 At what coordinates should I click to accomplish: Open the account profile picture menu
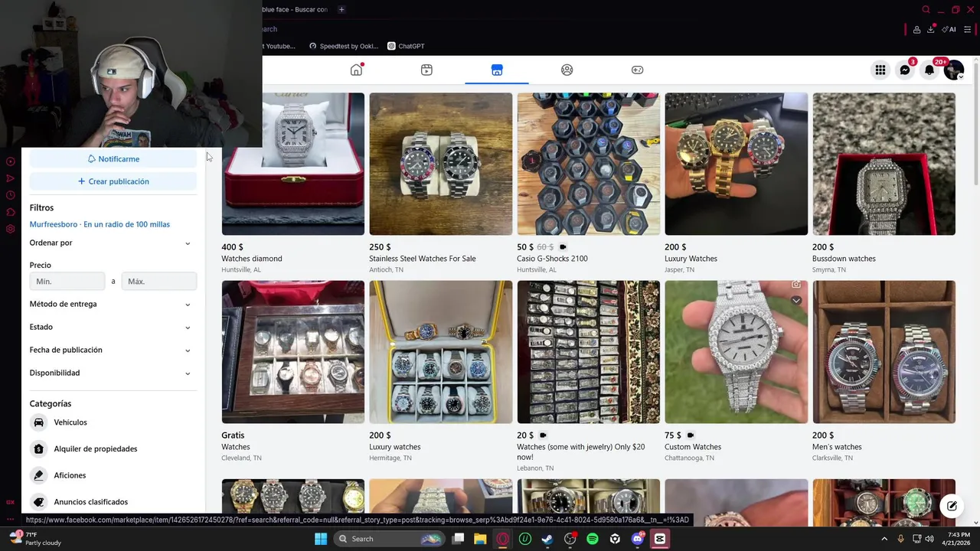[x=953, y=70]
